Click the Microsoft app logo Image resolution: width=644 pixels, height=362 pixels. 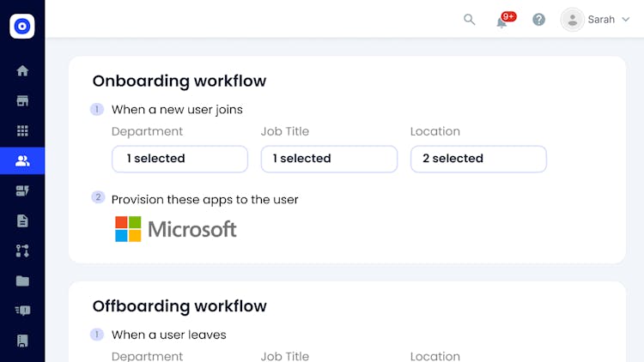[176, 229]
